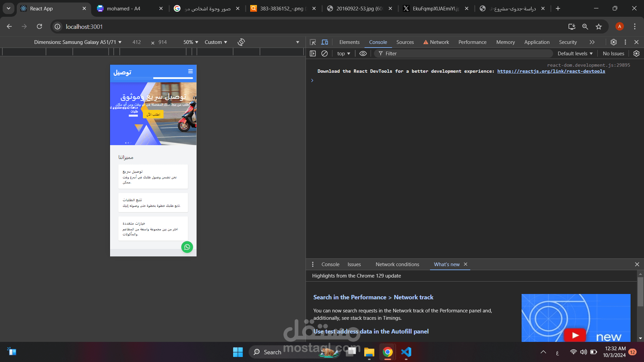Clear the console output
644x362 pixels.
click(324, 54)
